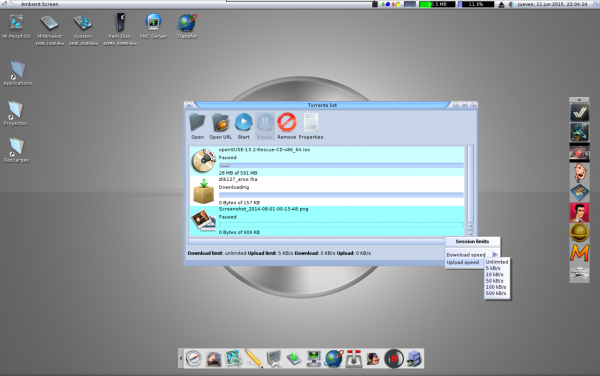Click the Torrents list title bar
The image size is (600, 376).
tap(322, 105)
